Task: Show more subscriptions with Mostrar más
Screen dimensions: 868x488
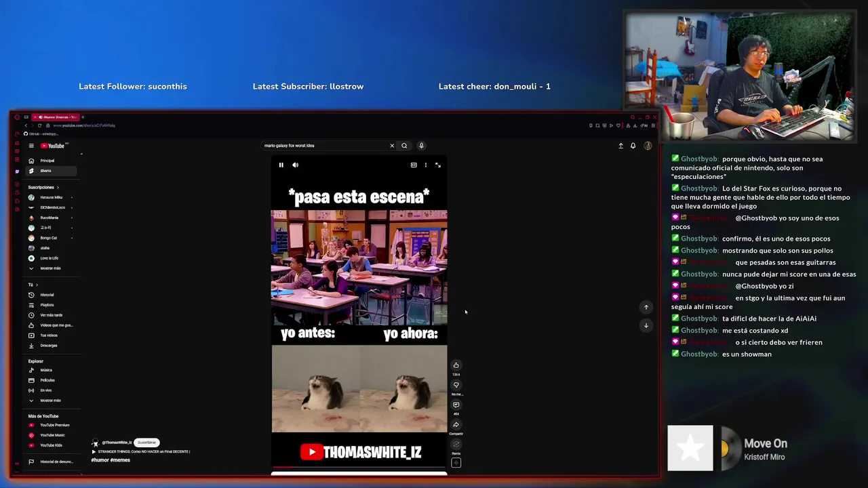Action: click(x=52, y=268)
